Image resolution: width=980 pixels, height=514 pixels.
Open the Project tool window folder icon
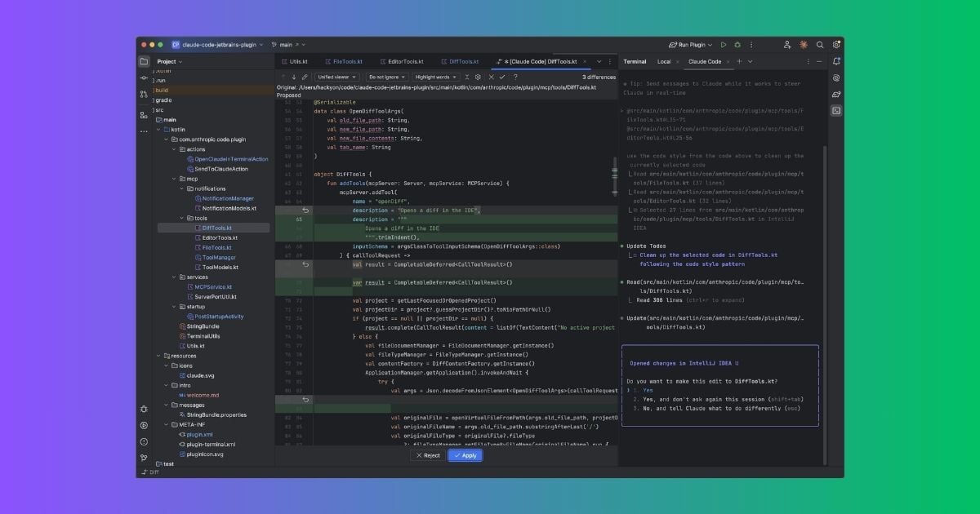coord(144,61)
